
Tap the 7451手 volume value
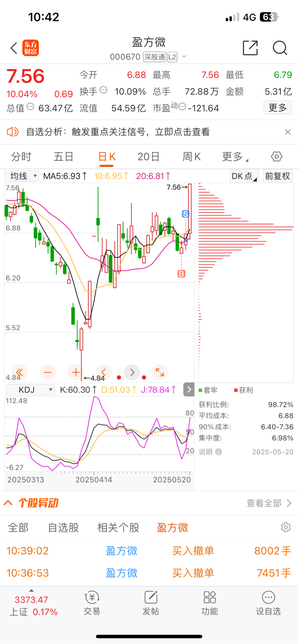click(x=274, y=573)
